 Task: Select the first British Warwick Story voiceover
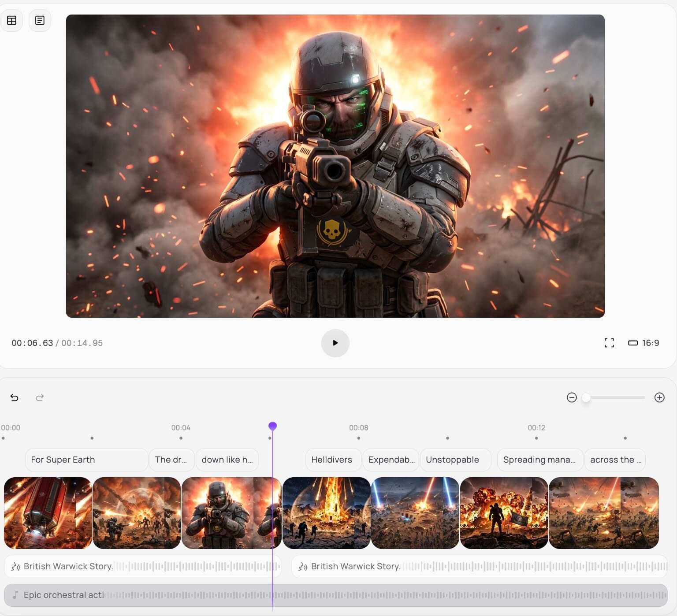142,566
